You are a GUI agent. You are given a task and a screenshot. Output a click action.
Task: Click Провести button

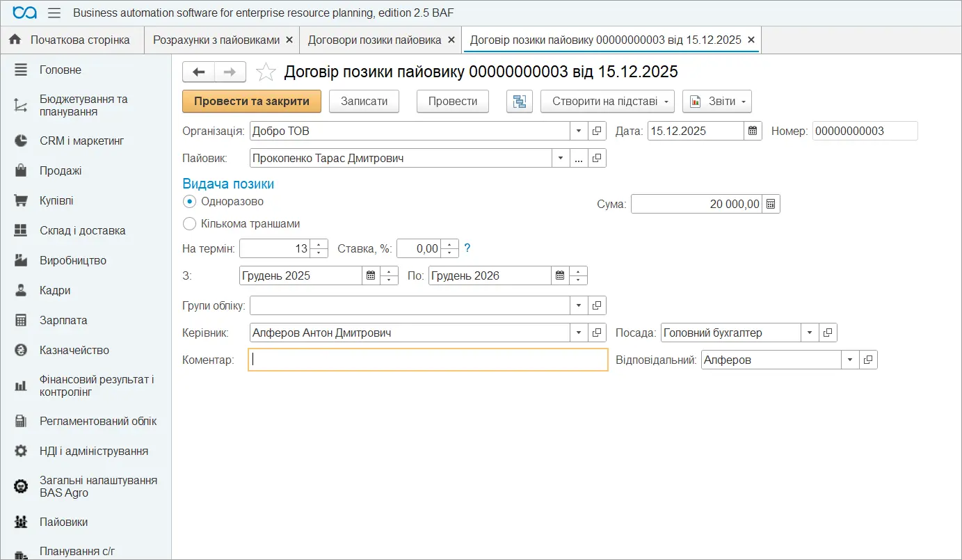pyautogui.click(x=453, y=101)
